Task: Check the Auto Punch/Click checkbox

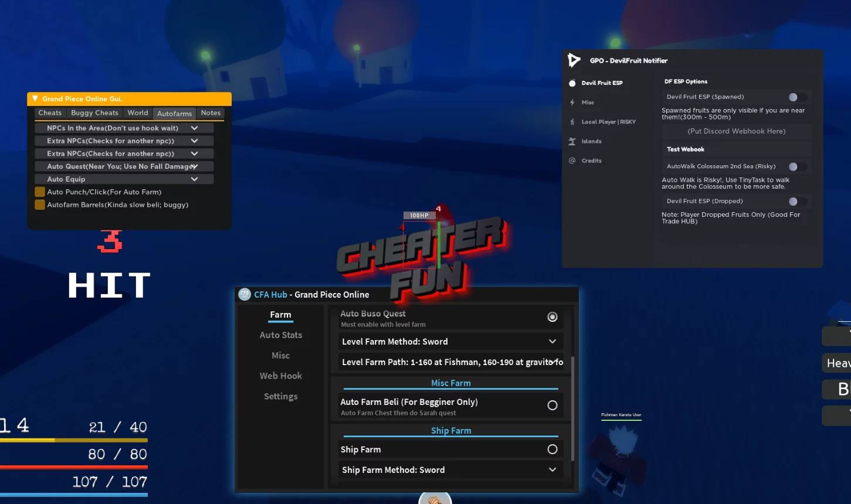Action: [x=40, y=192]
